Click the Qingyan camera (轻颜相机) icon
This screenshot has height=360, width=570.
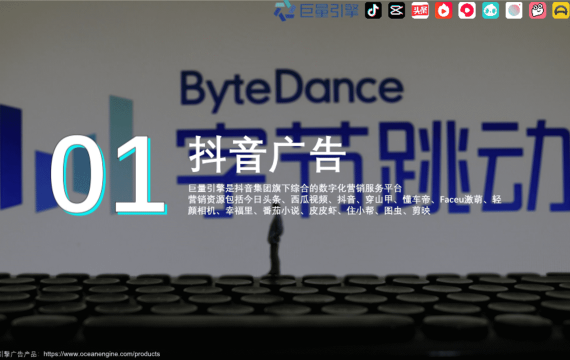pyautogui.click(x=514, y=10)
